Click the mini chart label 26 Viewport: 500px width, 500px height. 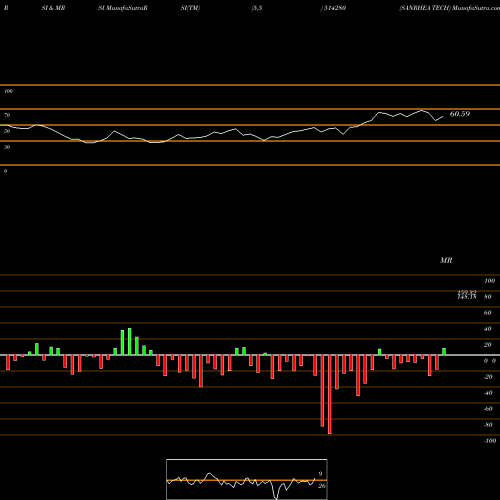(x=322, y=486)
